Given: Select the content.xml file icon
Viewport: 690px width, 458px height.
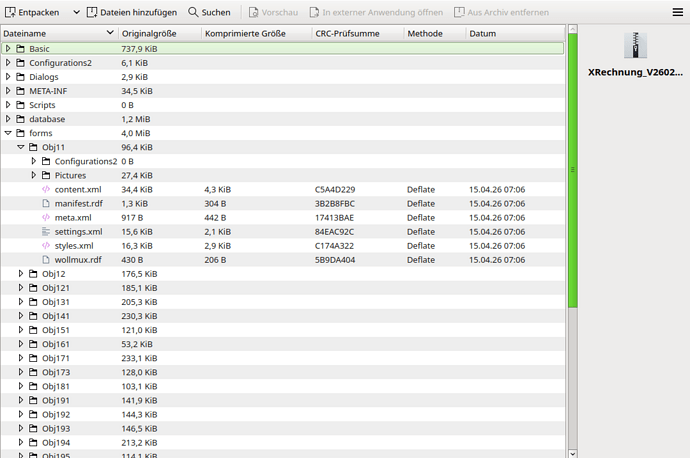Looking at the screenshot, I should (46, 190).
